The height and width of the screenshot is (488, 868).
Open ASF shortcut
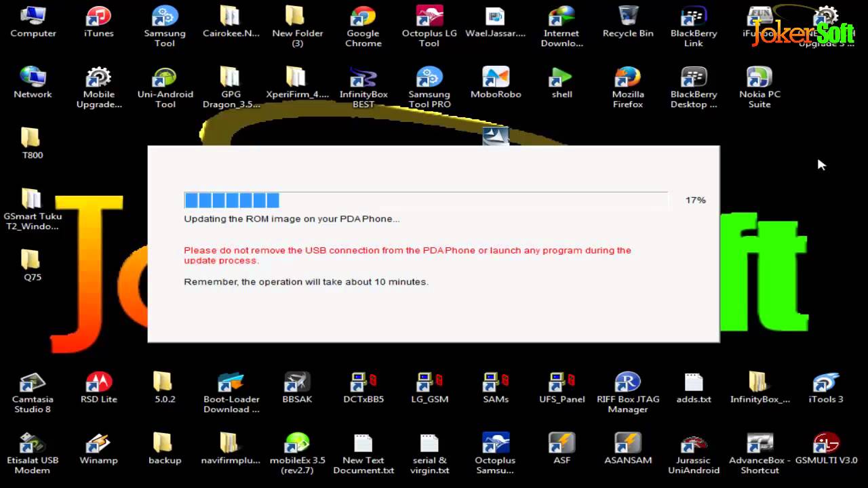[561, 449]
